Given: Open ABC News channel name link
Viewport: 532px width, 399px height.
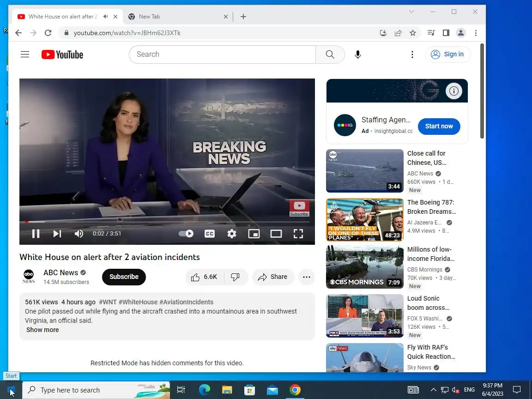Looking at the screenshot, I should click(x=61, y=272).
